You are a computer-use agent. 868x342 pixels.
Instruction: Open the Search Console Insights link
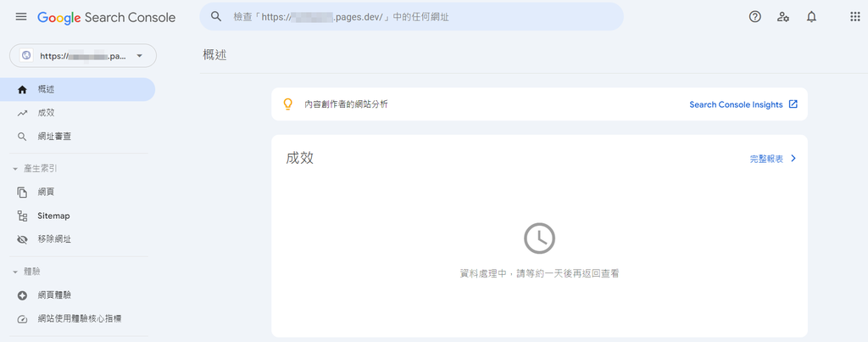click(736, 104)
